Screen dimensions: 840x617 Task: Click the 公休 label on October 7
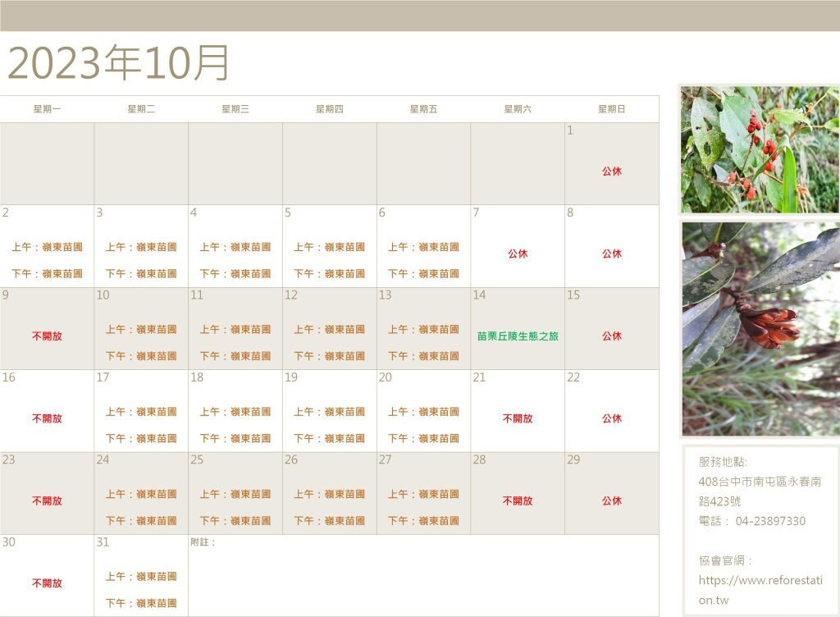[518, 254]
